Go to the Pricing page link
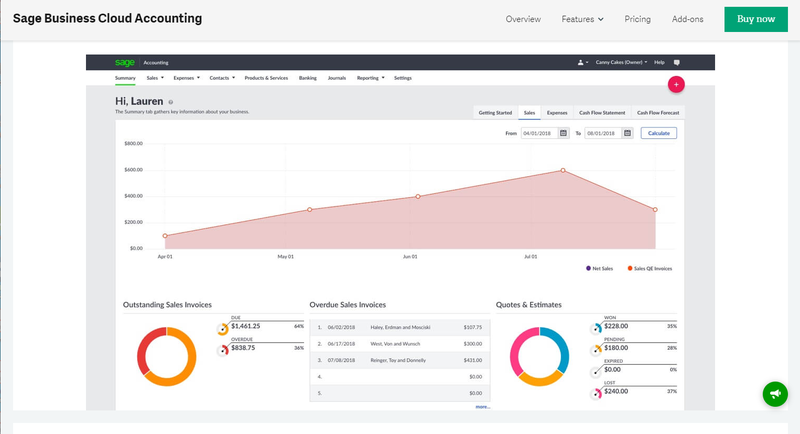This screenshot has height=434, width=800. 637,19
